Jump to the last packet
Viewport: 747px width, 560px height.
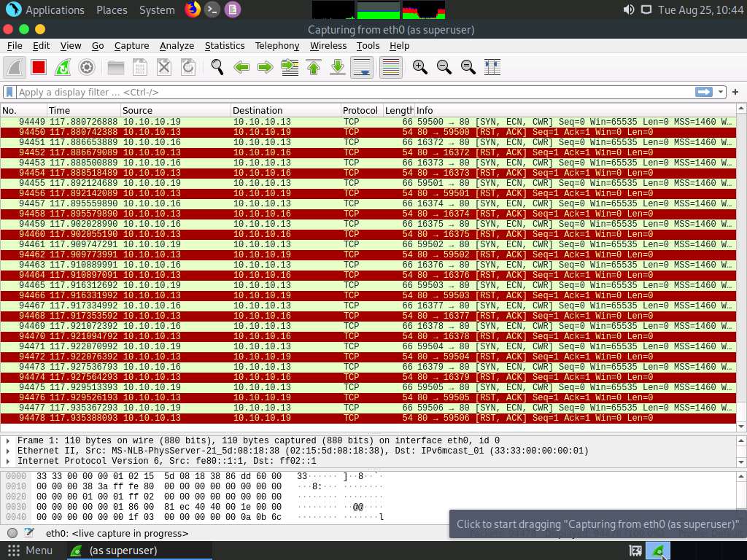coord(337,67)
